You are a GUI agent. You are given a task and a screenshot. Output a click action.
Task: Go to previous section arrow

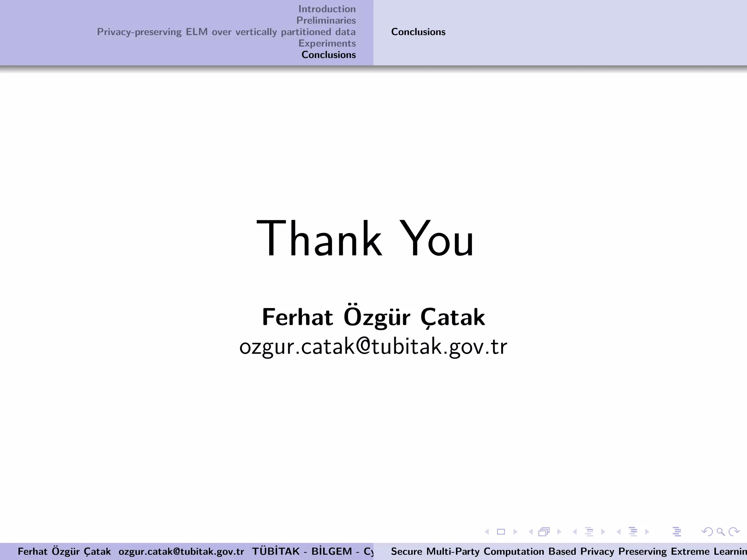point(619,532)
